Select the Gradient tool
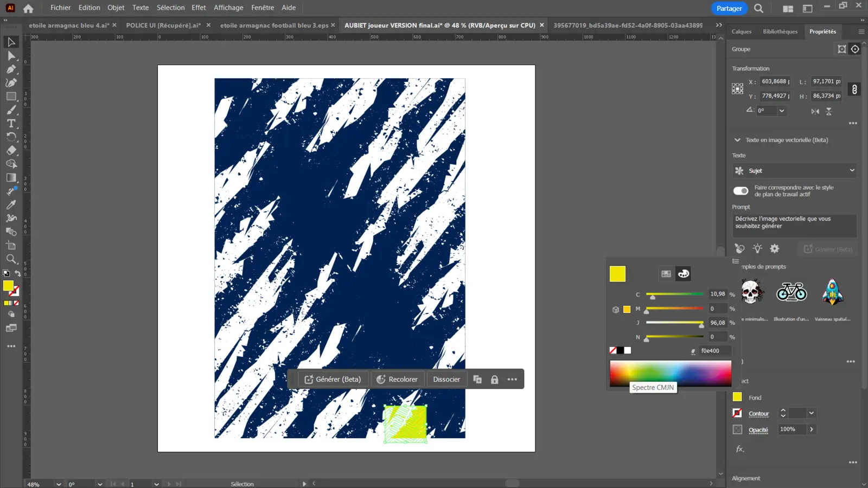The width and height of the screenshot is (868, 488). (11, 178)
